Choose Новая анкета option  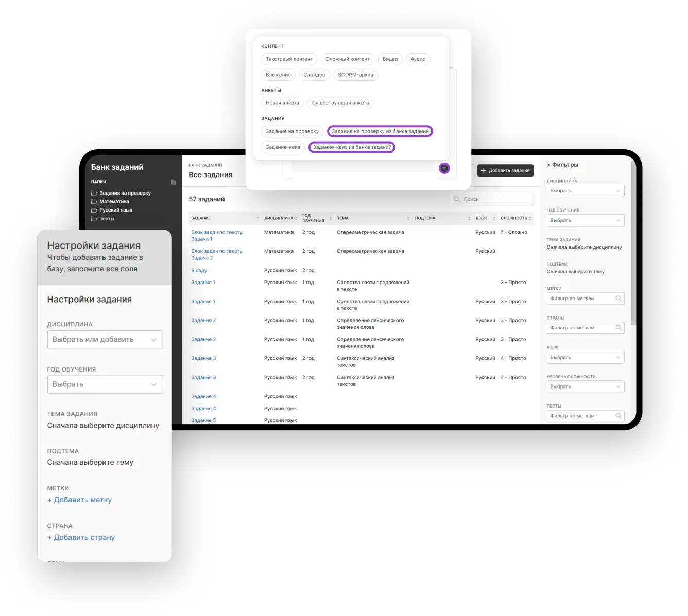(282, 103)
